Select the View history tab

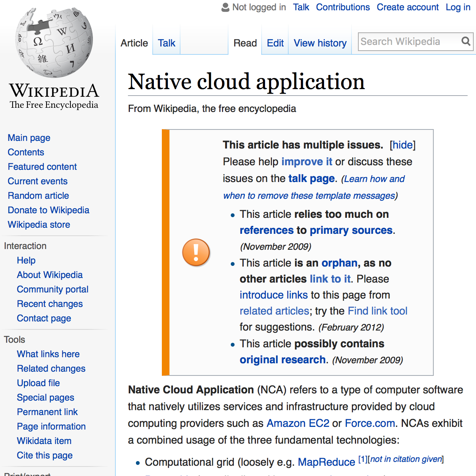click(x=319, y=43)
